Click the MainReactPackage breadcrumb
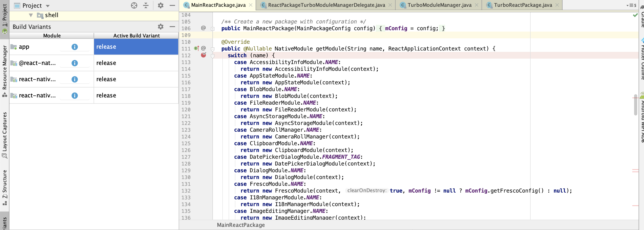This screenshot has width=644, height=230. point(241,225)
